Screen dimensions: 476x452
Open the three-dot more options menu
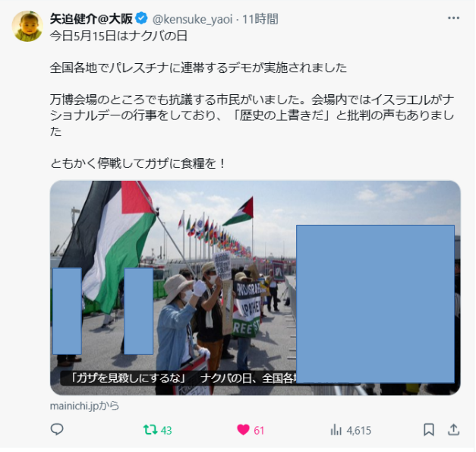453,18
